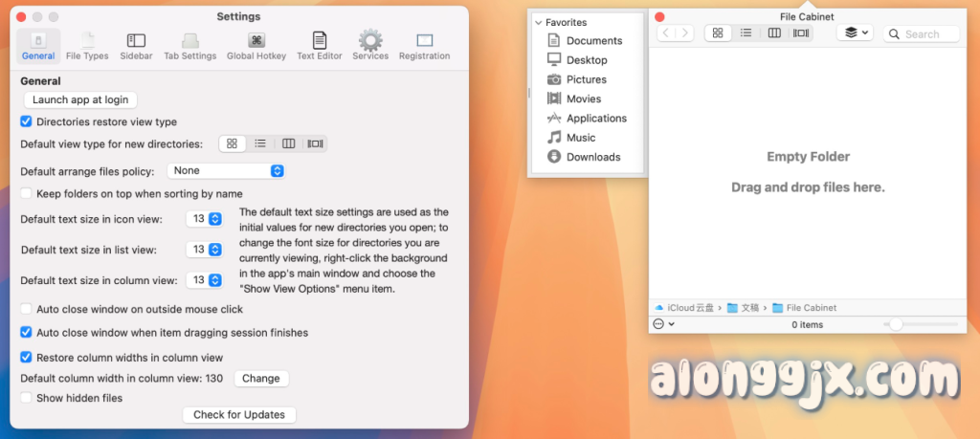Open the stacked layers dropdown in File Cabinet
980x439 pixels.
(855, 33)
